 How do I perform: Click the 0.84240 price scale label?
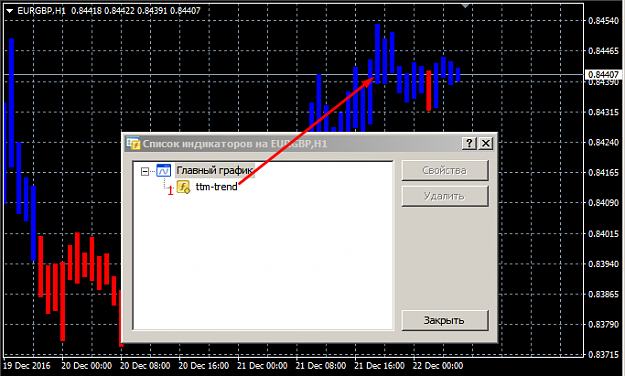point(603,142)
